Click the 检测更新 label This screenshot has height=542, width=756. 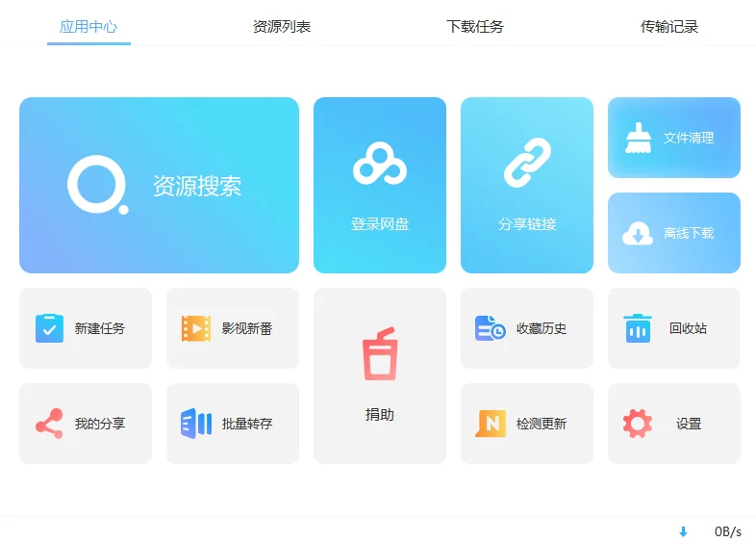click(x=542, y=424)
